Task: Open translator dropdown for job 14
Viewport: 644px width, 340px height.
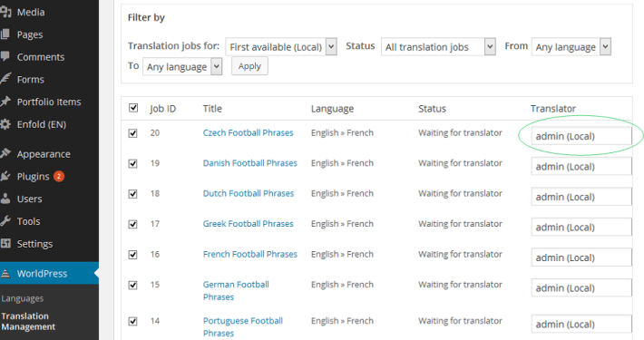Action: (581, 325)
